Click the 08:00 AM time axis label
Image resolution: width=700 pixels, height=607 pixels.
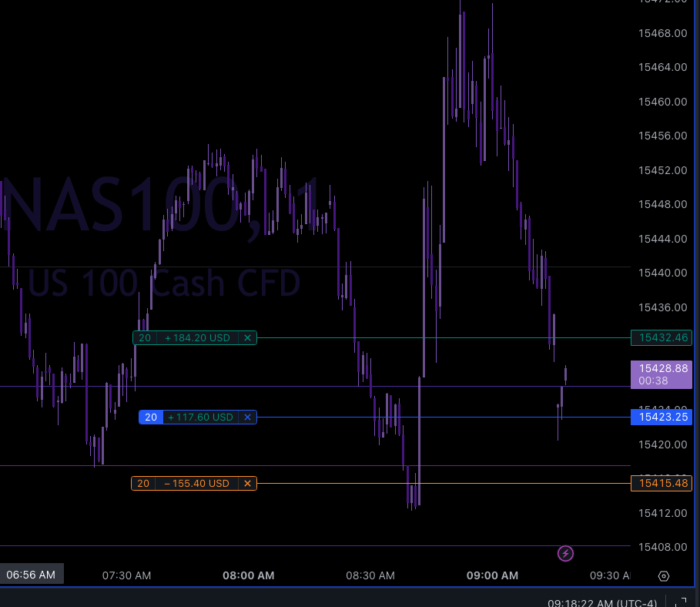point(249,575)
